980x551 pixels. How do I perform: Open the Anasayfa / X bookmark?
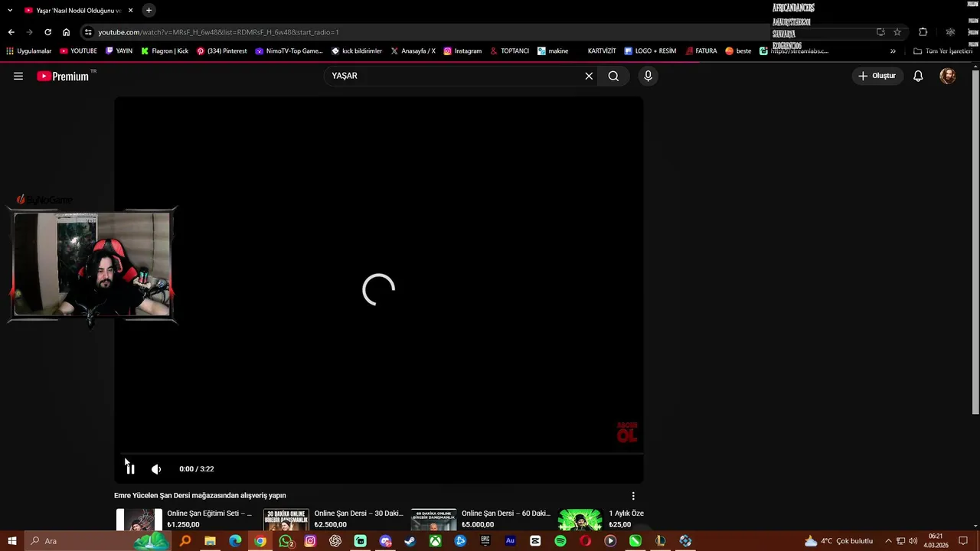tap(413, 51)
